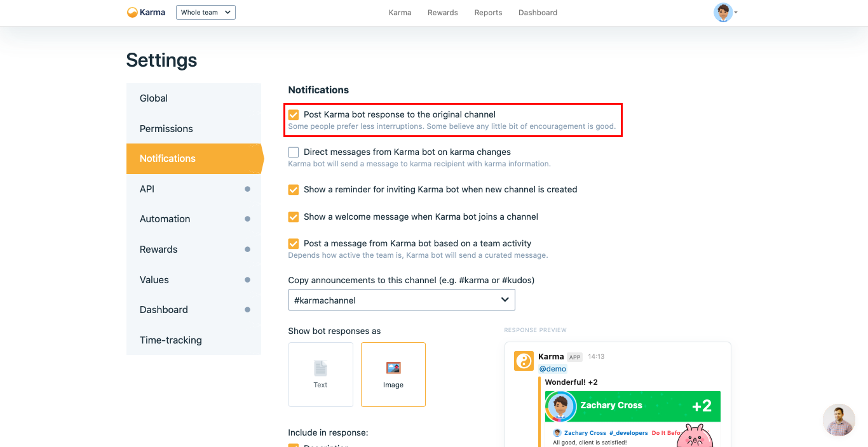Open Karma in top navigation
The height and width of the screenshot is (447, 868).
click(400, 13)
